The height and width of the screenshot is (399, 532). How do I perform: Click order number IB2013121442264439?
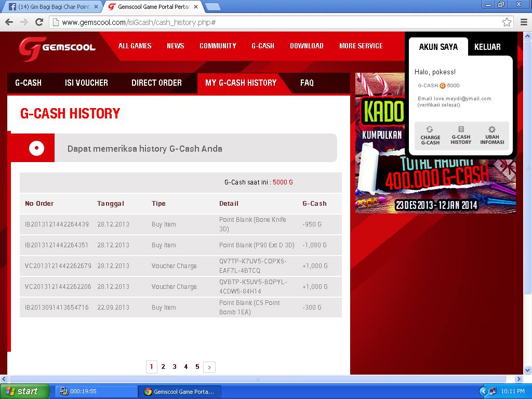[57, 224]
